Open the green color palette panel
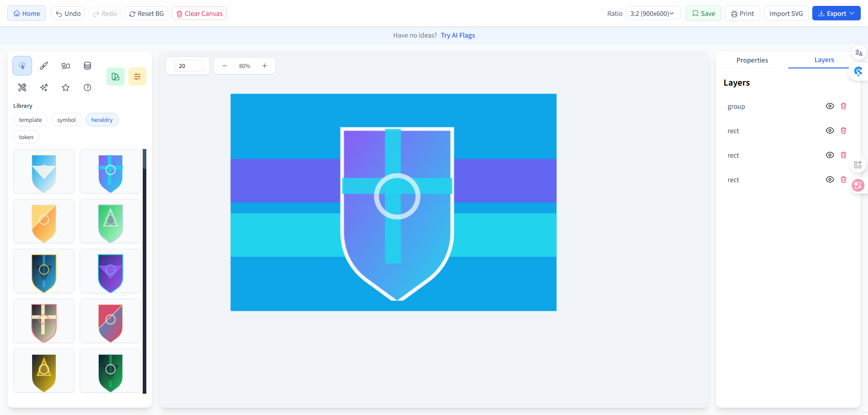868x415 pixels. tap(115, 77)
